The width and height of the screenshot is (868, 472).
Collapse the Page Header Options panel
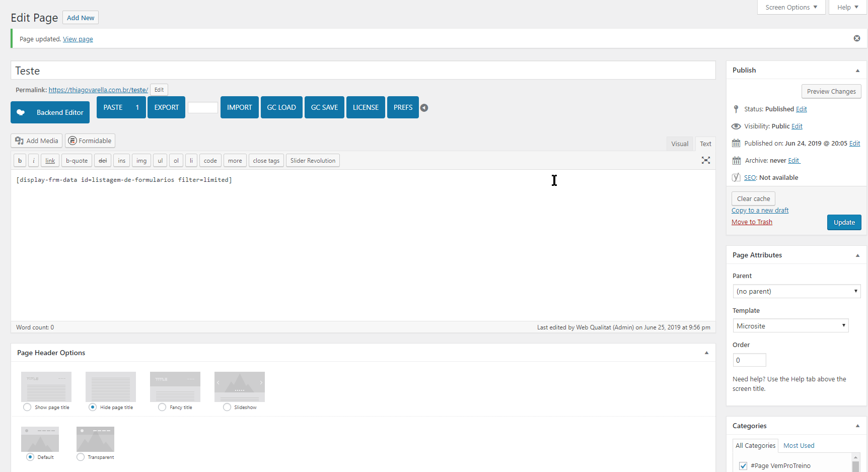point(706,353)
